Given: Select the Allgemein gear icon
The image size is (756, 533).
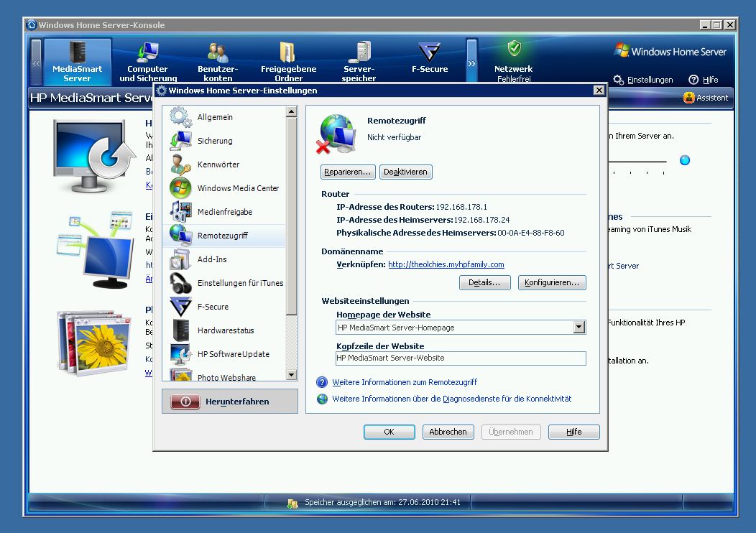Looking at the screenshot, I should [180, 117].
